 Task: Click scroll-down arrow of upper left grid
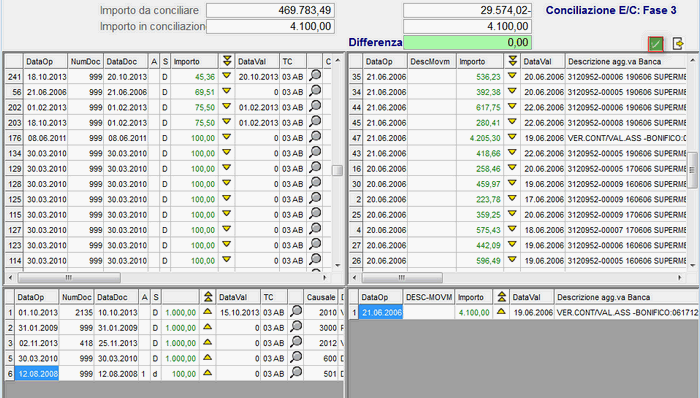(x=338, y=265)
